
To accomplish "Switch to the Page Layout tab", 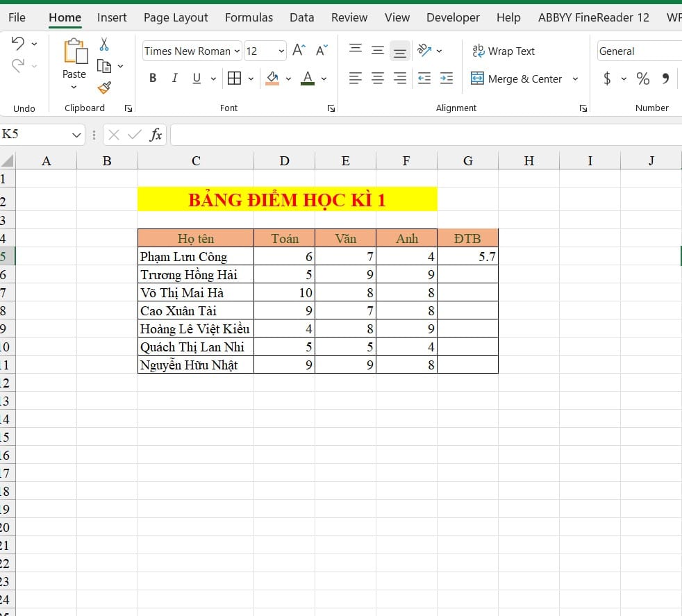I will tap(176, 17).
